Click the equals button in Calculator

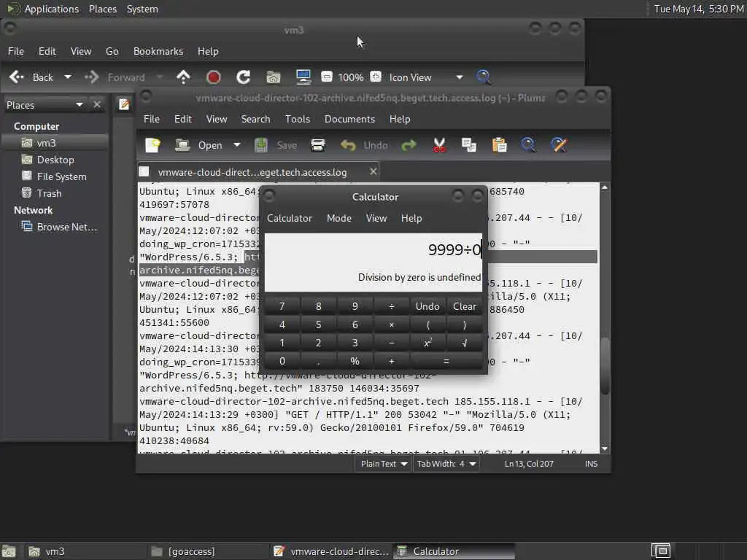(x=446, y=361)
